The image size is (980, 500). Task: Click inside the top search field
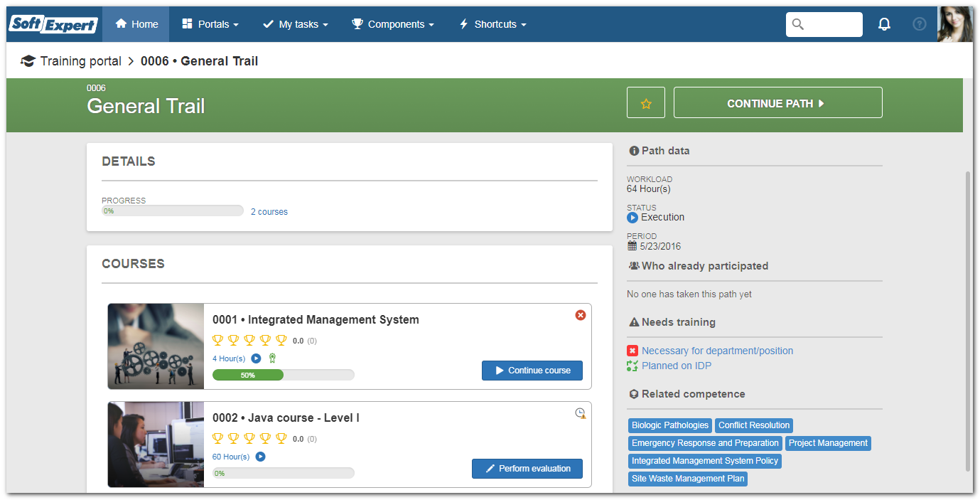824,24
